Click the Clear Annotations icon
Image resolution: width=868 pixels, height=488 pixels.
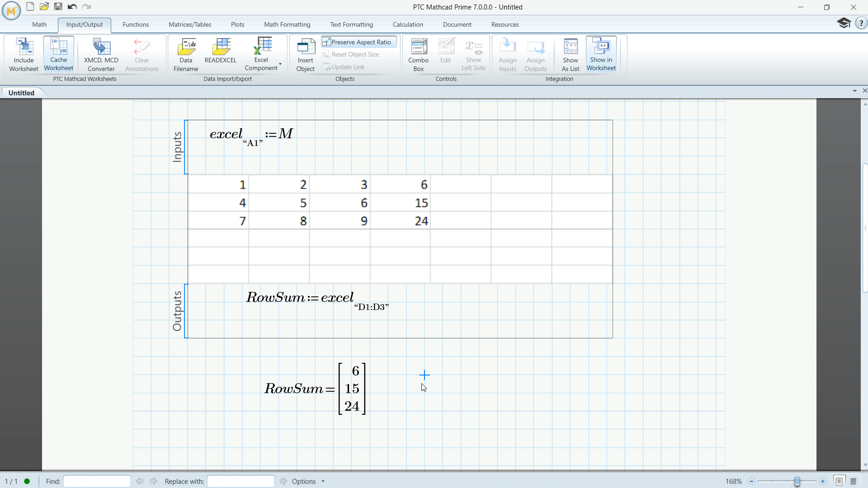point(142,54)
